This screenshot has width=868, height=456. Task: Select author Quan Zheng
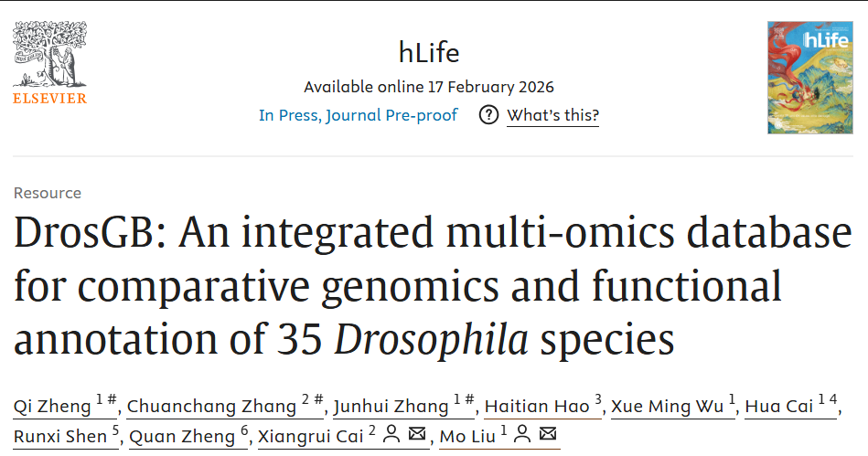click(x=183, y=436)
